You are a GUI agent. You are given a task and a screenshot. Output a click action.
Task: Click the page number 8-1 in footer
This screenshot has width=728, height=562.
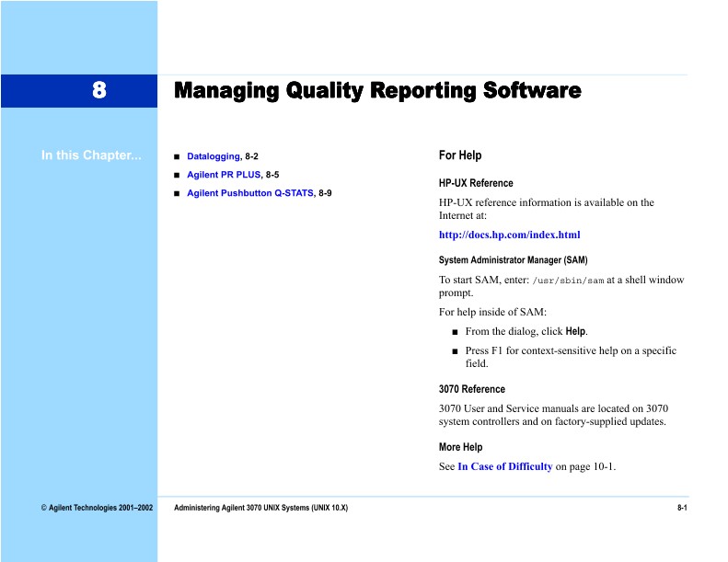coord(682,508)
